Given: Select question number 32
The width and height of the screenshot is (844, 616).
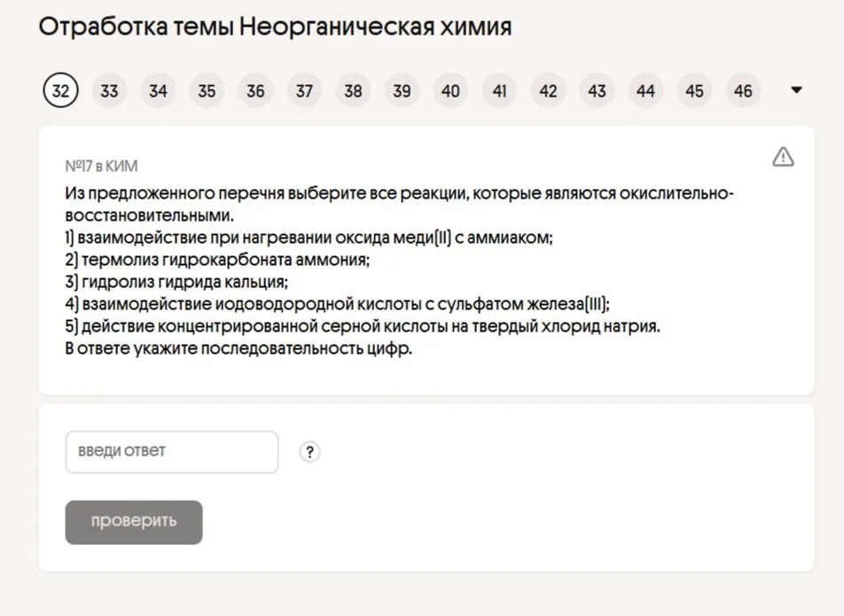Looking at the screenshot, I should tap(60, 90).
